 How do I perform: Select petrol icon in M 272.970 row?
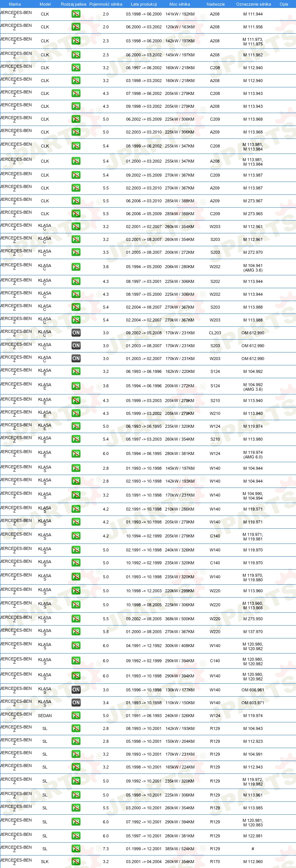[76, 252]
